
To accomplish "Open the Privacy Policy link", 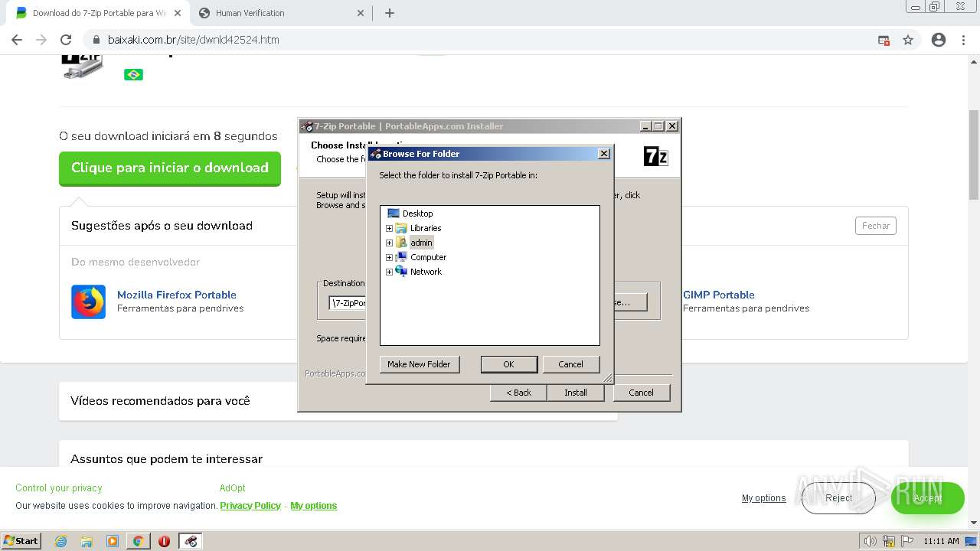I will pos(250,506).
